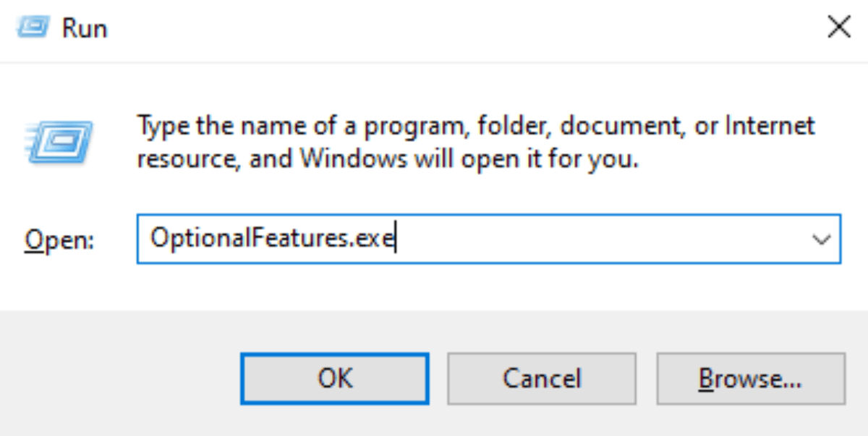Viewport: 868px width, 436px height.
Task: Click the "Open:" field label
Action: (59, 239)
